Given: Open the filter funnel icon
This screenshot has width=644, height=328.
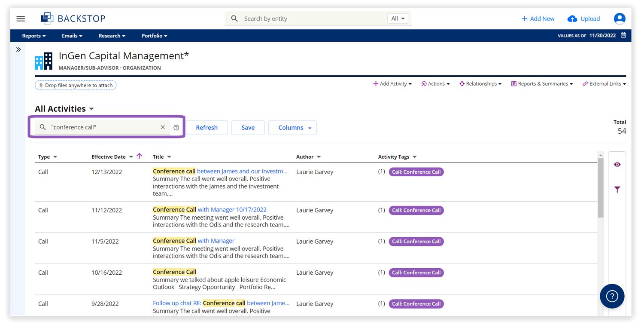Looking at the screenshot, I should 617,190.
